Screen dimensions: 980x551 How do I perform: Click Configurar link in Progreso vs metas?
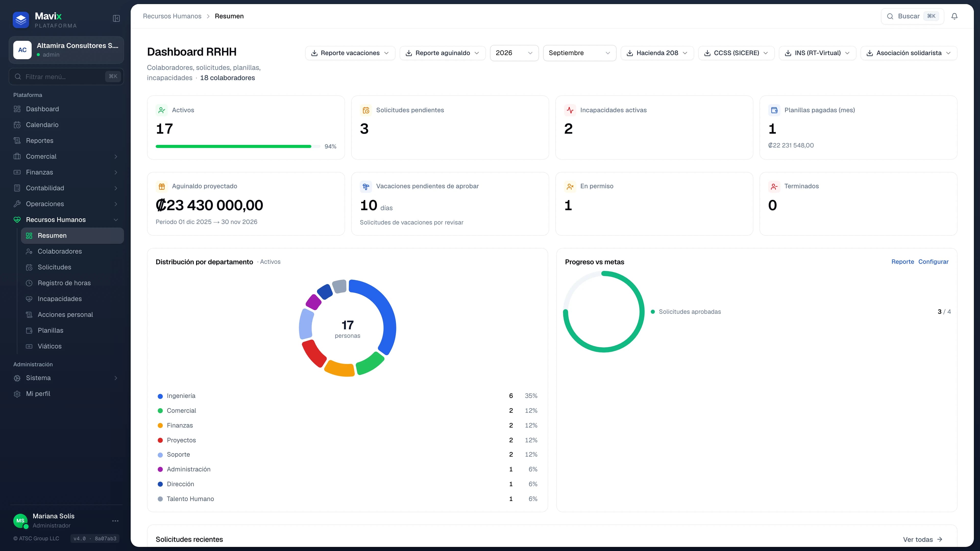click(x=933, y=262)
